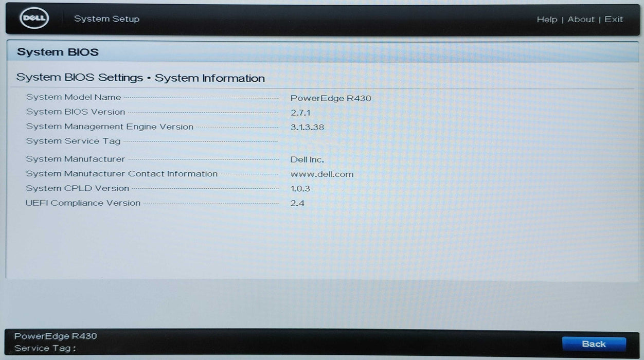The height and width of the screenshot is (360, 644).
Task: Click the System Model Name field
Action: [74, 97]
